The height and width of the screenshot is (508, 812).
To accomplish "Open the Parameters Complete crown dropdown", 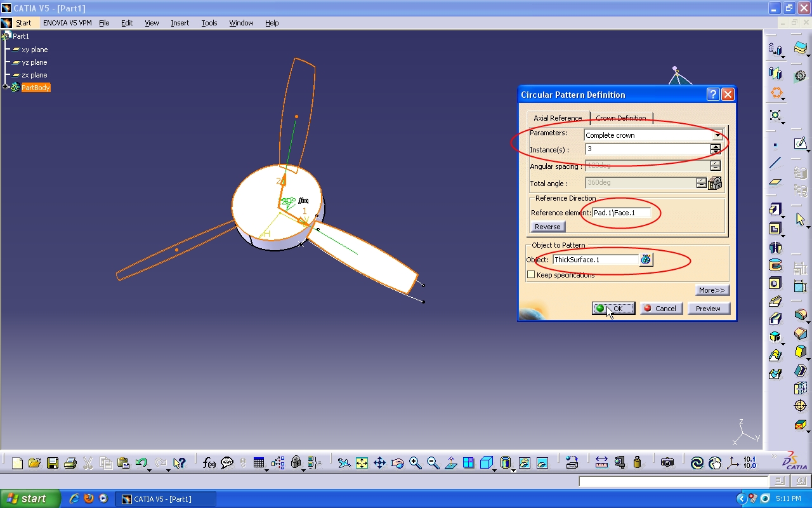I will point(717,135).
